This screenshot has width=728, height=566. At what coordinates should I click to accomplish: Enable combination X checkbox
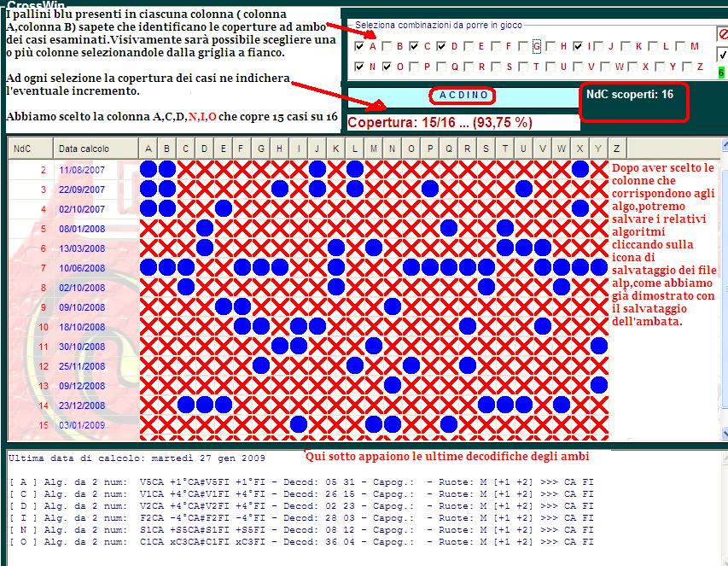point(632,67)
